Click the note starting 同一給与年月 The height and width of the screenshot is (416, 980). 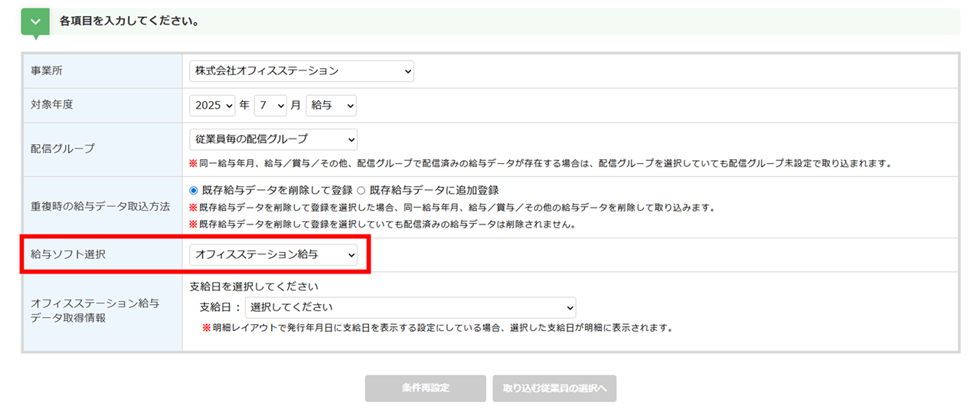click(540, 163)
